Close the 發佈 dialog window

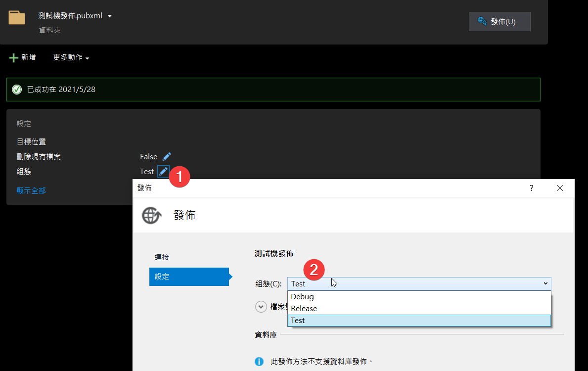[x=559, y=188]
